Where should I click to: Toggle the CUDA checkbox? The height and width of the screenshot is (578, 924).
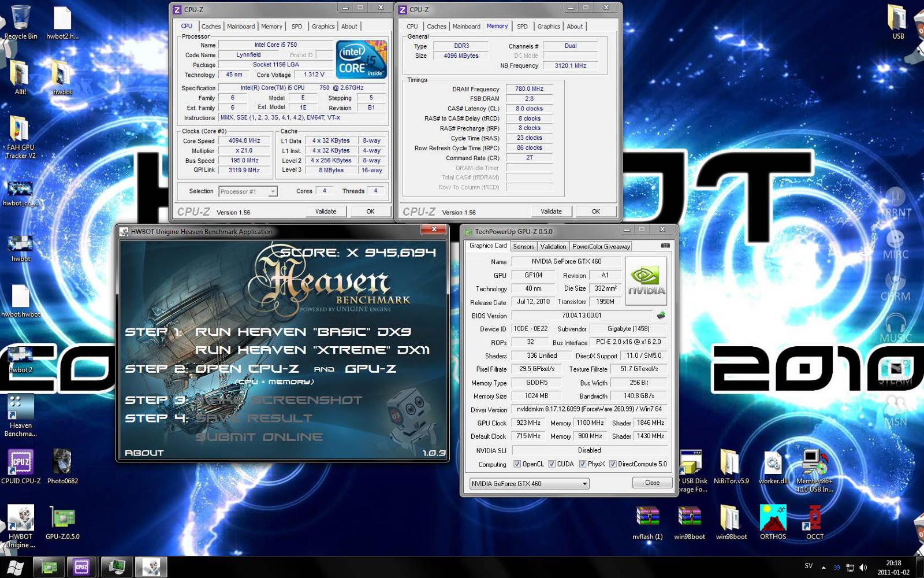pyautogui.click(x=552, y=464)
